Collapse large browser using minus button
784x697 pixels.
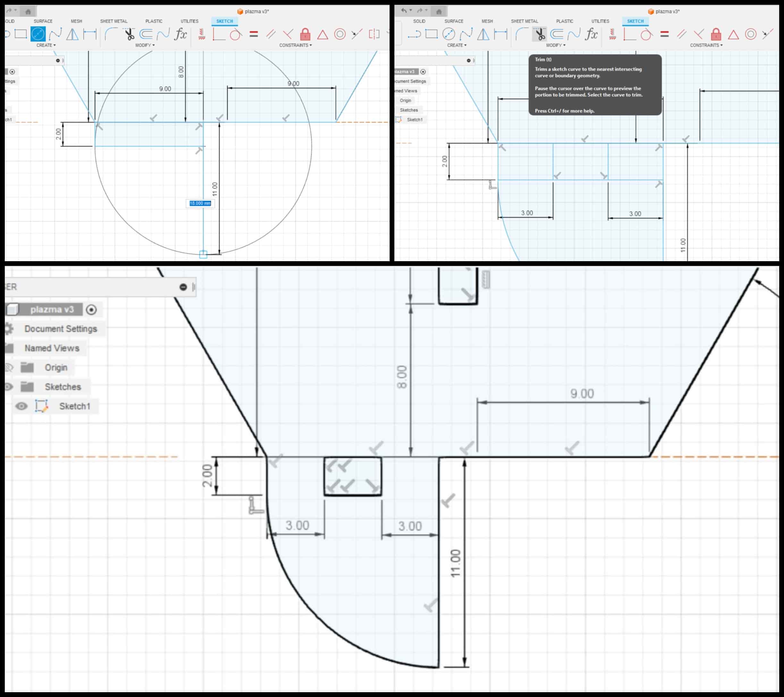tap(183, 287)
